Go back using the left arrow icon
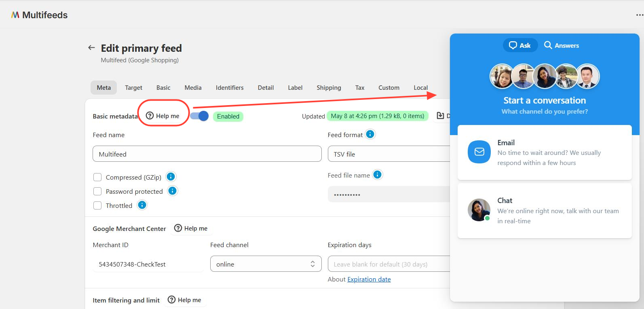This screenshot has height=309, width=644. (91, 48)
